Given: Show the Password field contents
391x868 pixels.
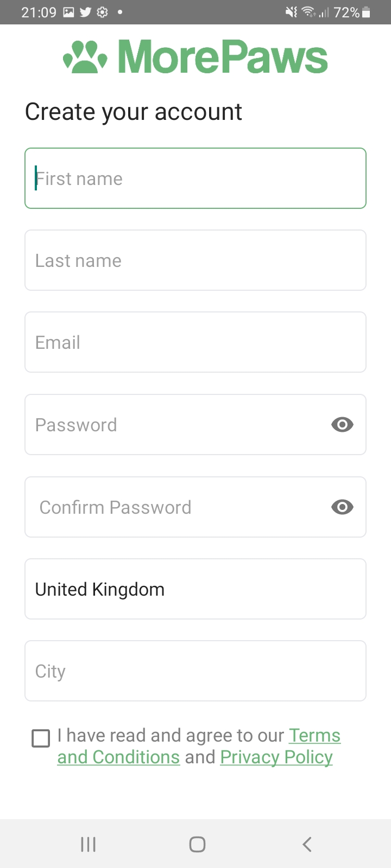Looking at the screenshot, I should pyautogui.click(x=342, y=425).
